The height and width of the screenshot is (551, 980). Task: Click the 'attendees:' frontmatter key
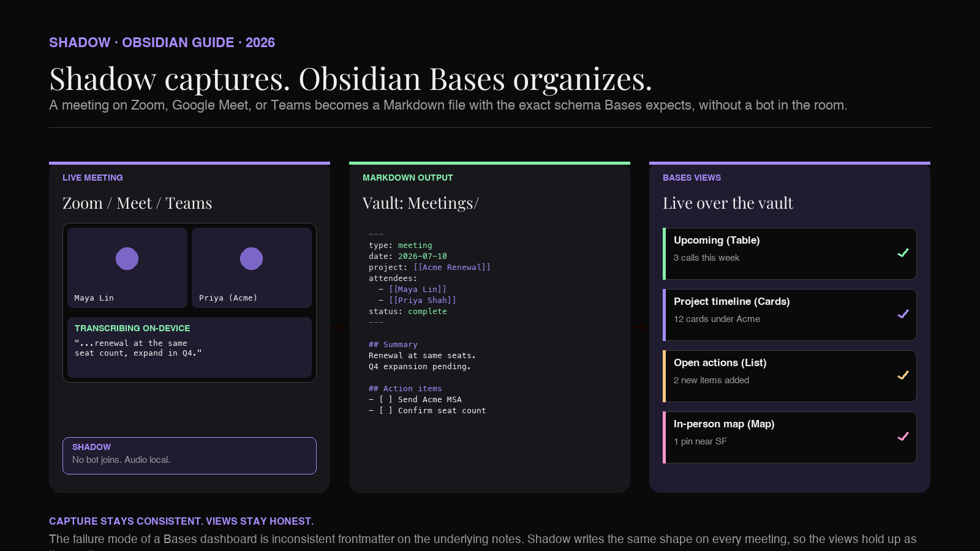(393, 278)
